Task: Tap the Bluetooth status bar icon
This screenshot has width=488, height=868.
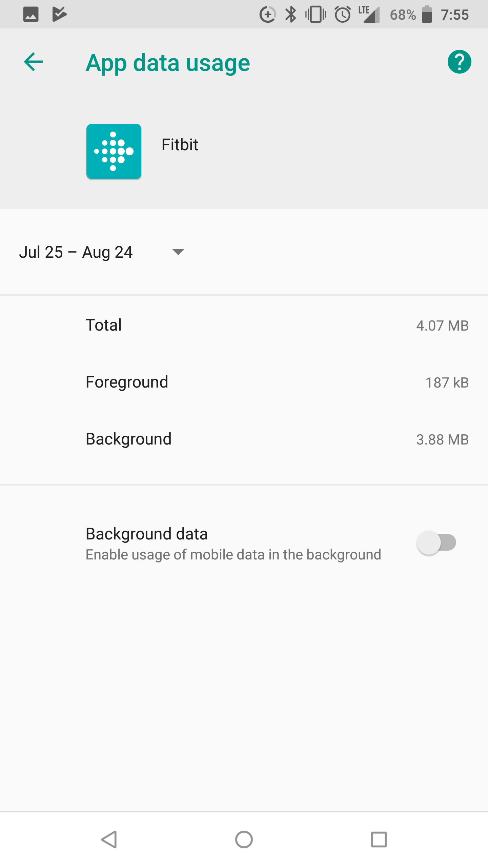Action: pos(290,15)
